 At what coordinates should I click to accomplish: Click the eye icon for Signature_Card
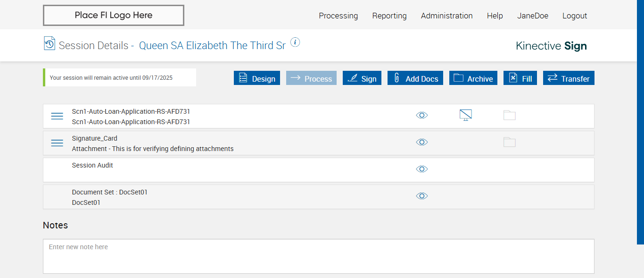422,142
